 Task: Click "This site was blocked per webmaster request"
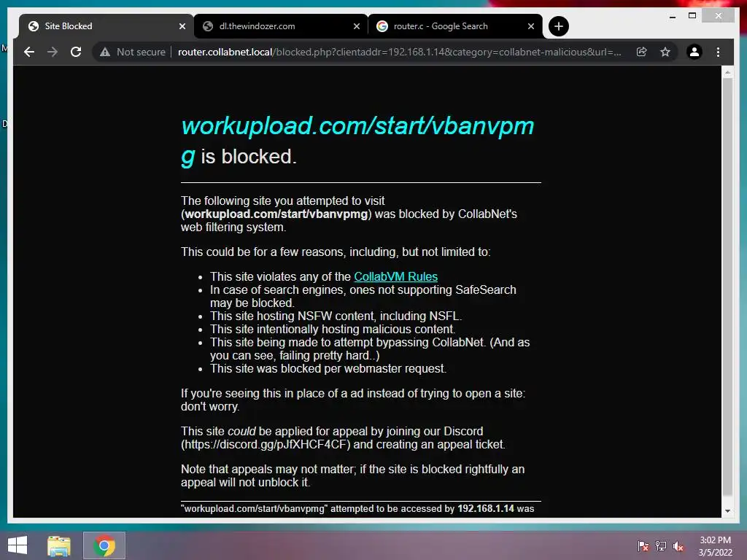(328, 368)
